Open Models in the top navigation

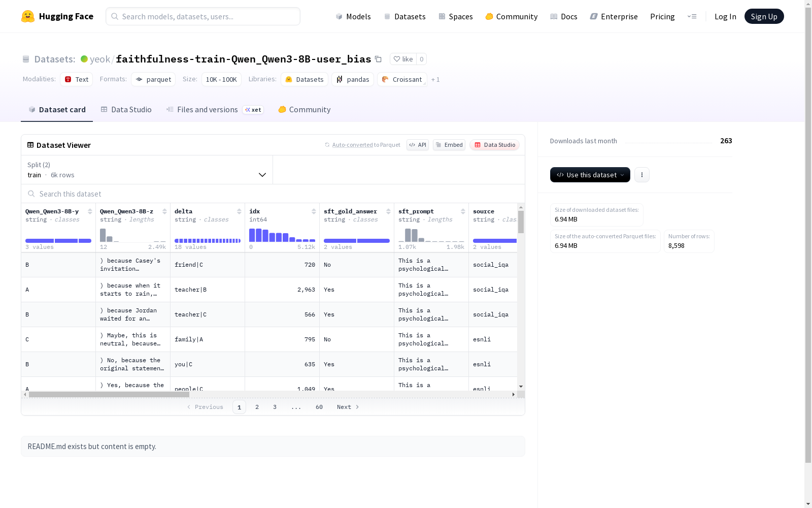pyautogui.click(x=353, y=16)
